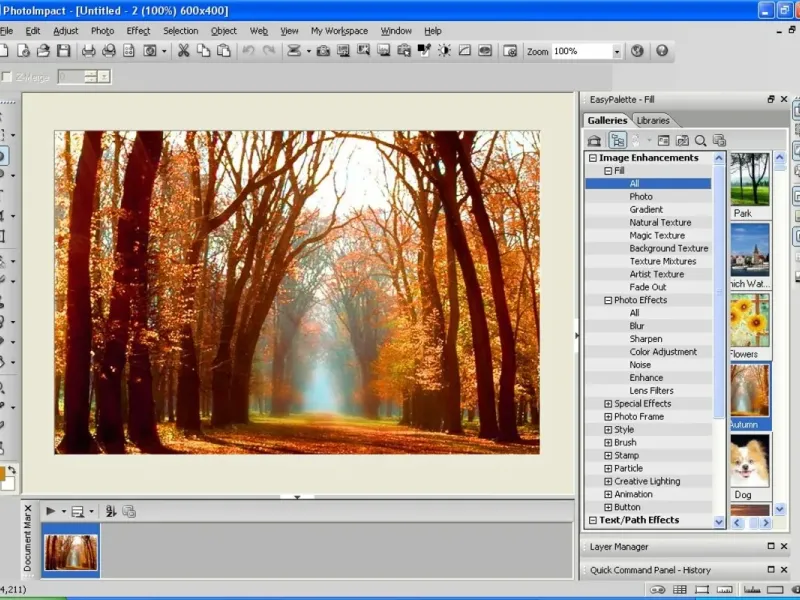
Task: Click the Print icon in the toolbar
Action: pos(89,51)
